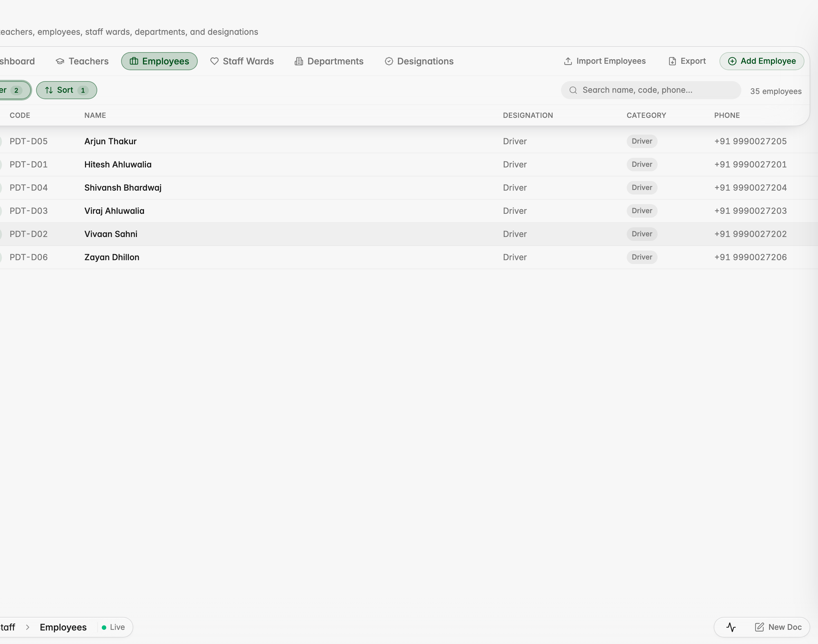Focus the search name, code, phone field
This screenshot has width=818, height=644.
coord(651,90)
